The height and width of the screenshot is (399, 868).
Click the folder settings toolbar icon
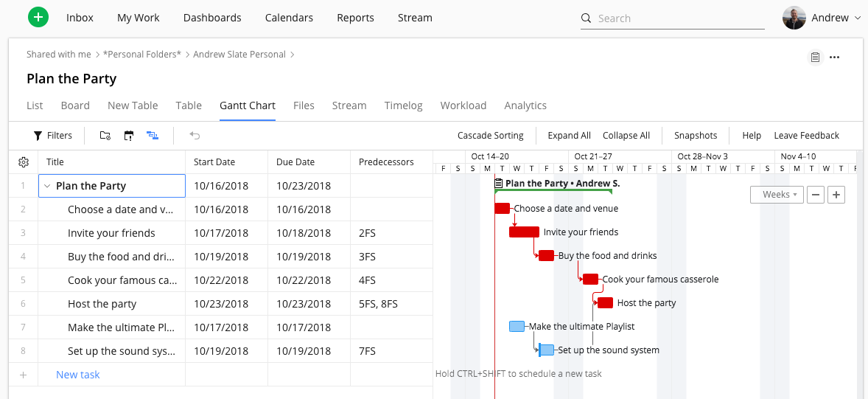click(x=105, y=136)
